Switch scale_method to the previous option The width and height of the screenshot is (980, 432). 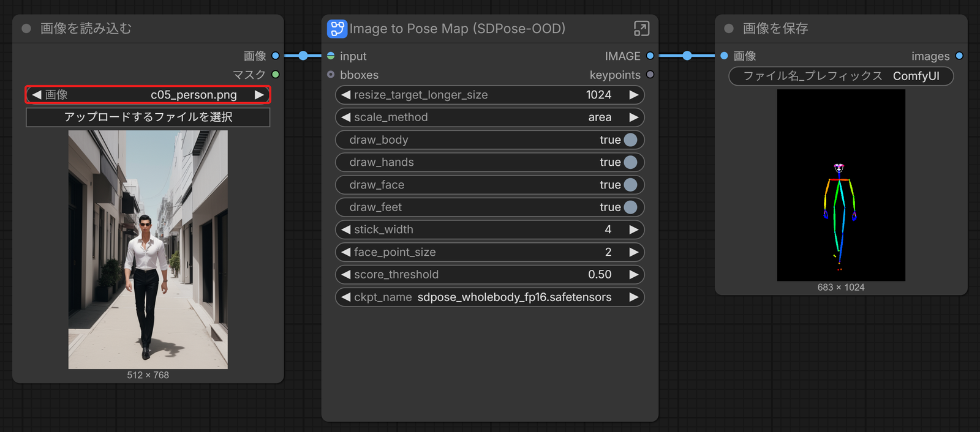coord(346,117)
